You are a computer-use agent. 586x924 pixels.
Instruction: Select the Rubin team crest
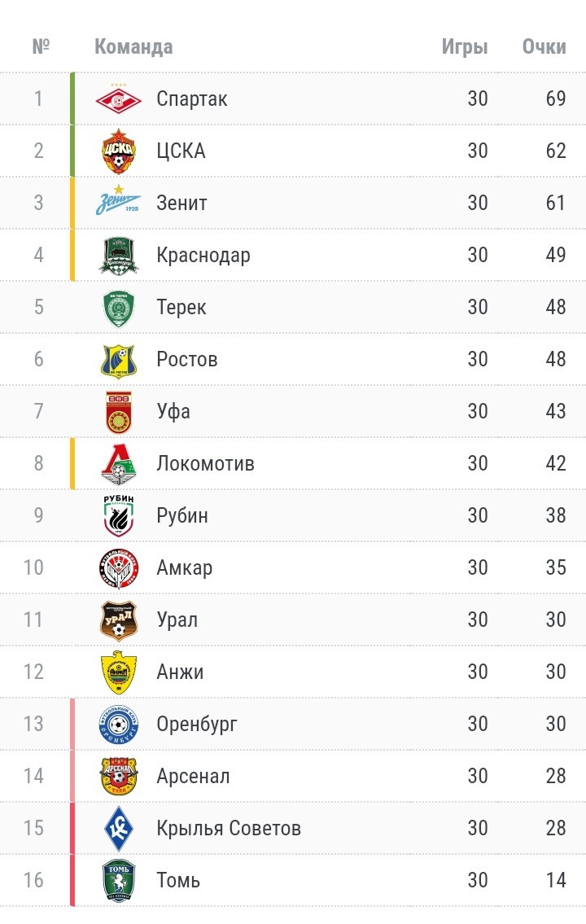coord(118,515)
